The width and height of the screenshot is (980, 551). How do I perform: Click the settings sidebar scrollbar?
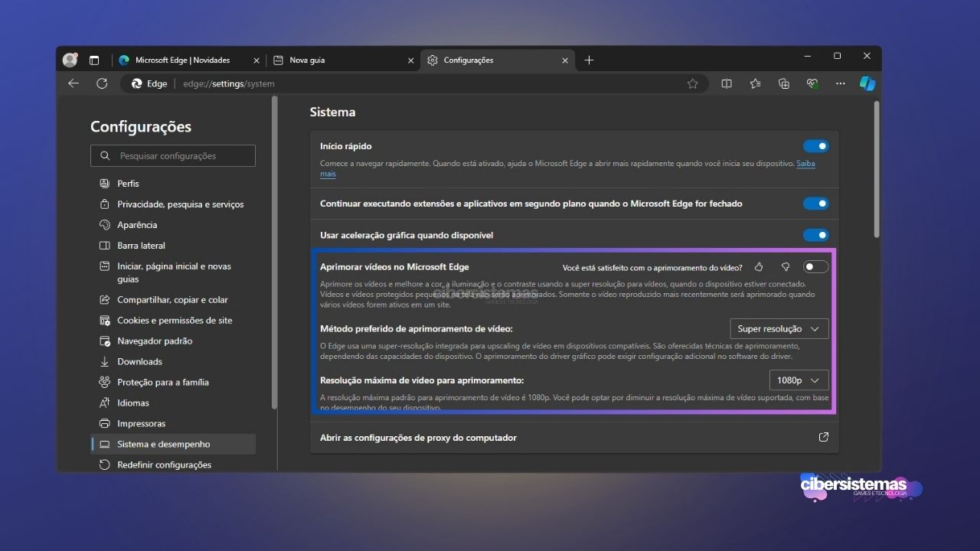pyautogui.click(x=275, y=253)
